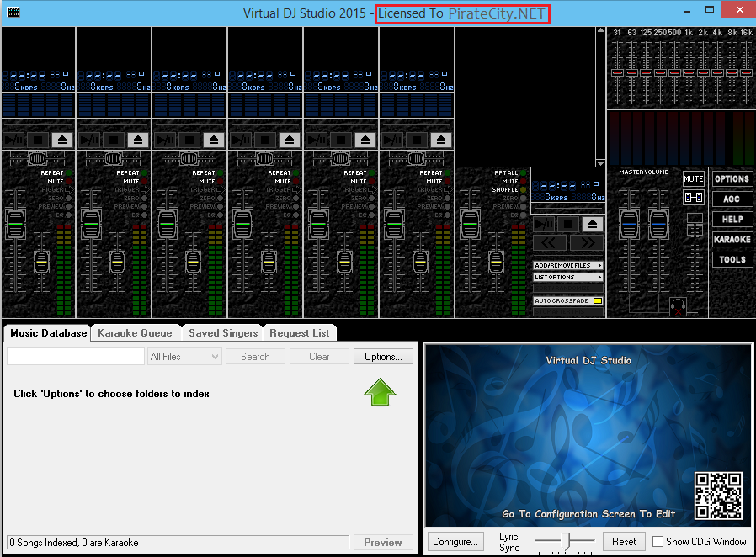Enable TRIGGER on deck 3
Image resolution: width=756 pixels, height=557 pixels.
pyautogui.click(x=221, y=190)
